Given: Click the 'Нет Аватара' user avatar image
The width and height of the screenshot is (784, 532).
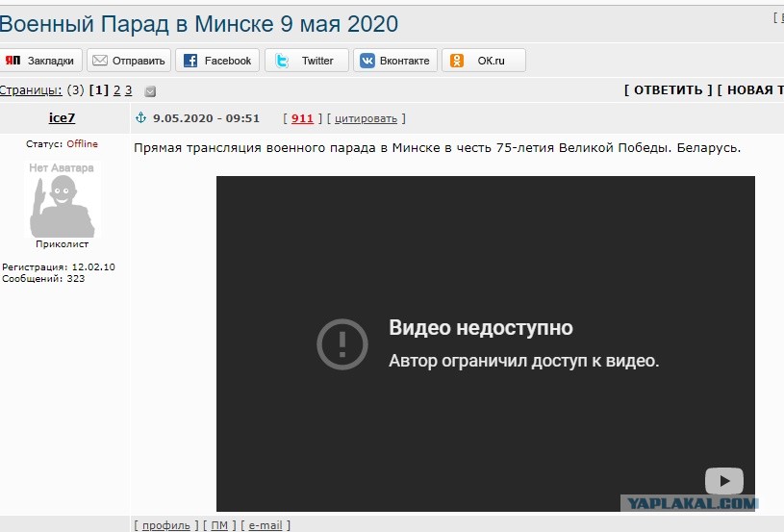Looking at the screenshot, I should (63, 199).
